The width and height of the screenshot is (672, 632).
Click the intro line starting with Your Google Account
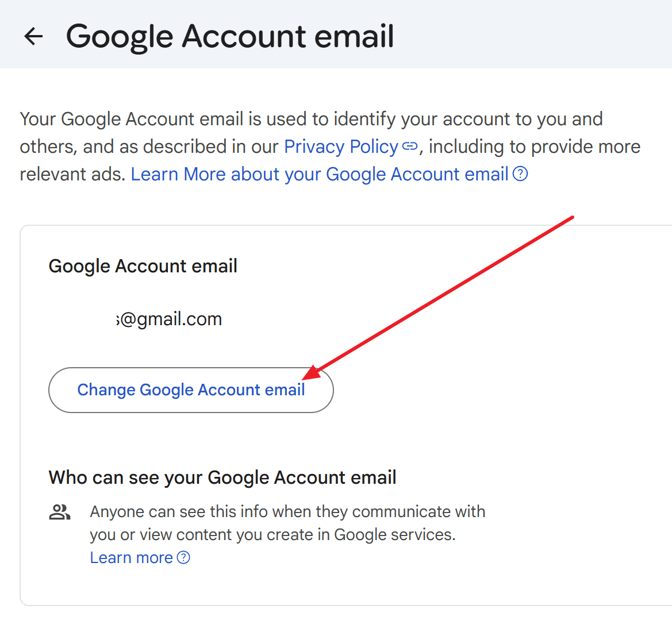pos(311,119)
